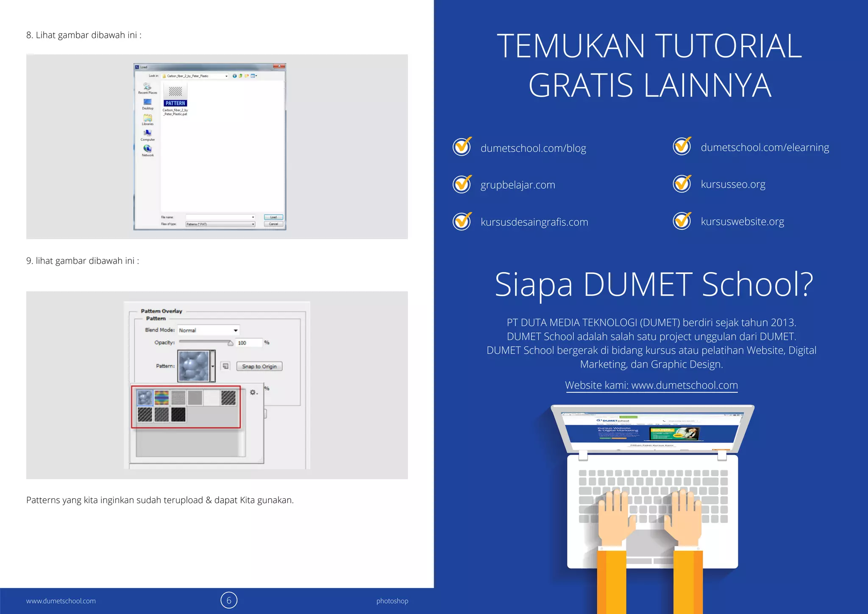This screenshot has width=868, height=614.
Task: Select the white blank pattern swatch
Action: pos(211,398)
